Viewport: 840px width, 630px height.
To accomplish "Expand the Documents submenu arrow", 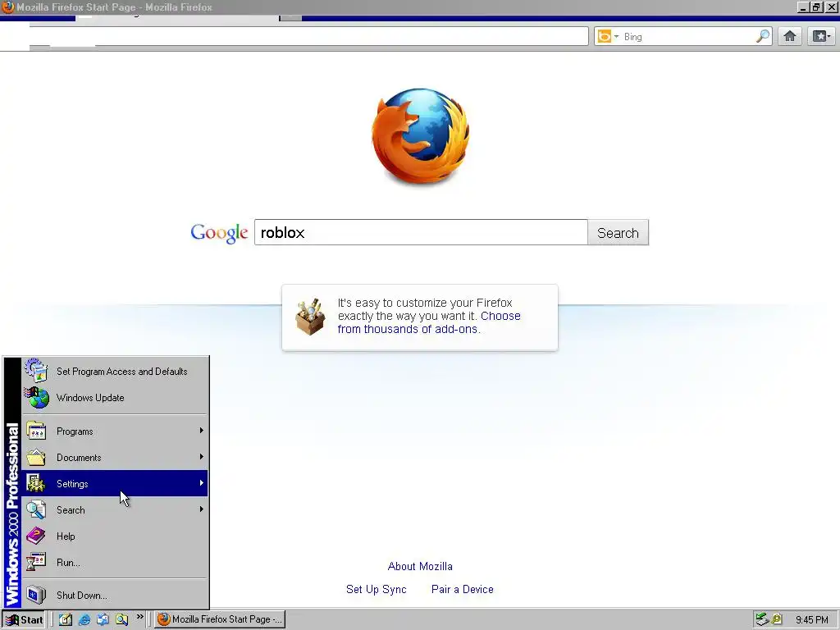I will (202, 457).
